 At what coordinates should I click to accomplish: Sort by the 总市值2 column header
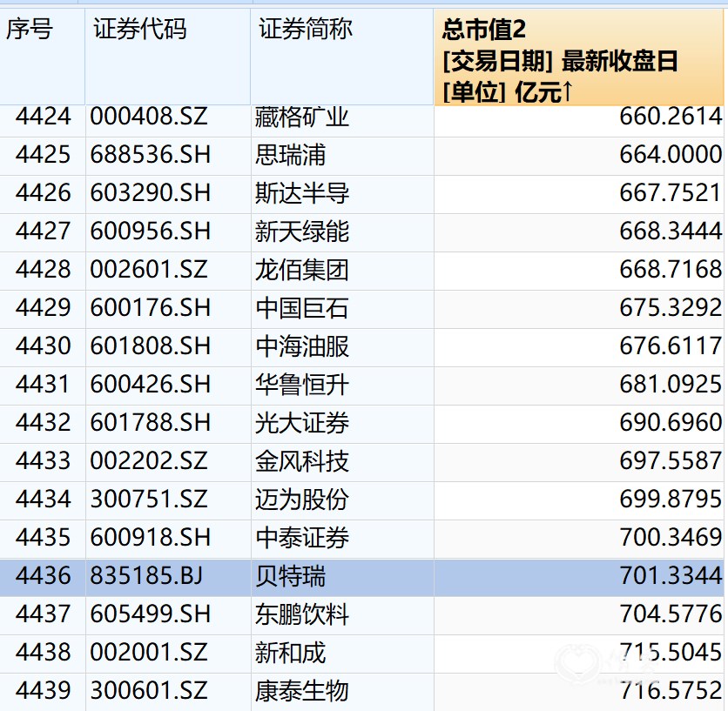578,57
